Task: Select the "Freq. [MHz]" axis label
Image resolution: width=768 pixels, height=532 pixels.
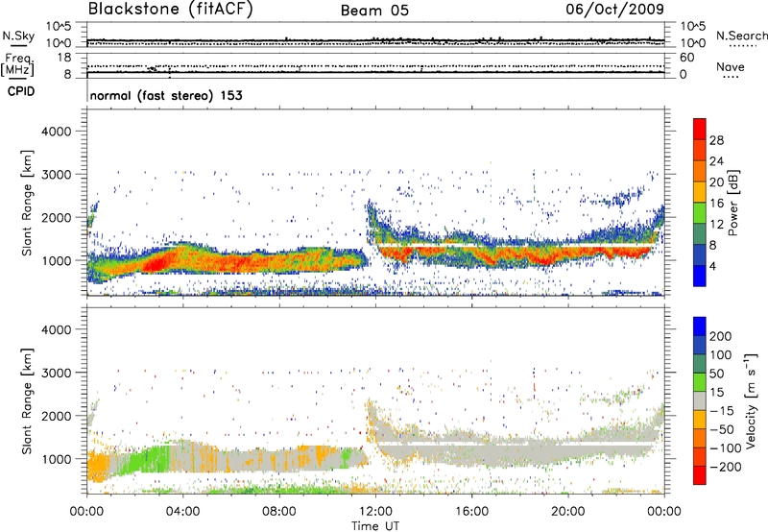Action: coord(17,64)
